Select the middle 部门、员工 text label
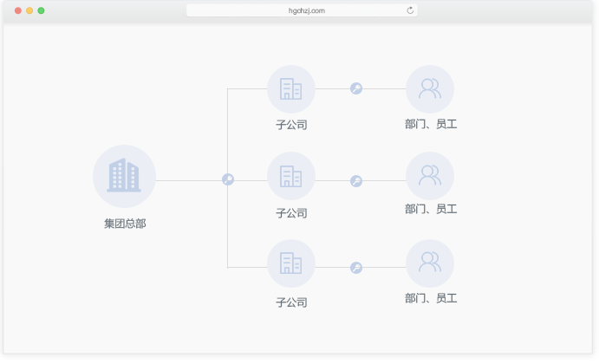 coord(431,209)
